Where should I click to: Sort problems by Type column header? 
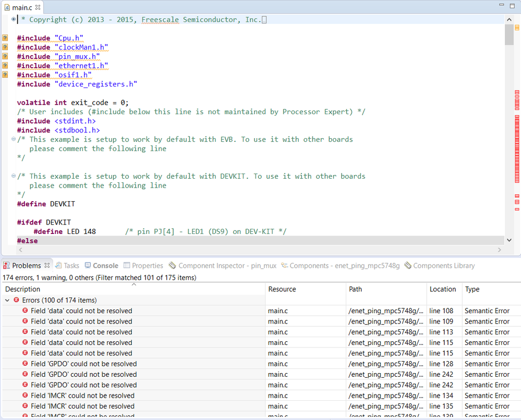tap(492, 289)
